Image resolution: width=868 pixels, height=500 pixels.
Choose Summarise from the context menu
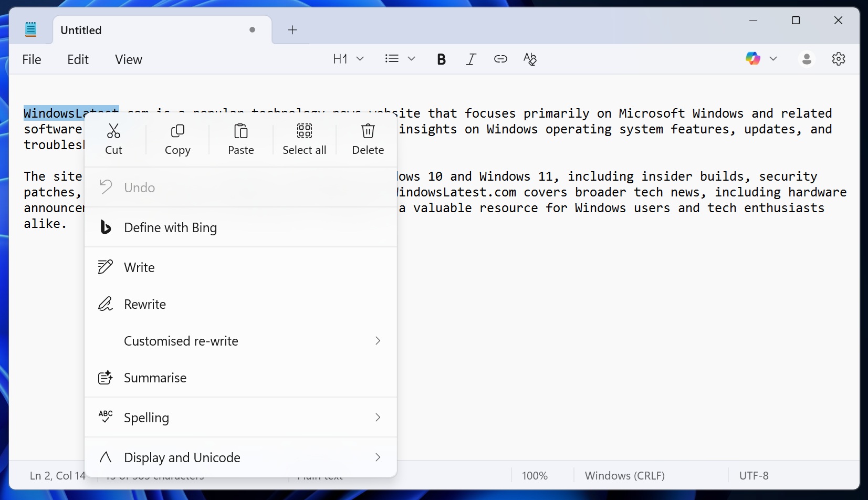[155, 378]
